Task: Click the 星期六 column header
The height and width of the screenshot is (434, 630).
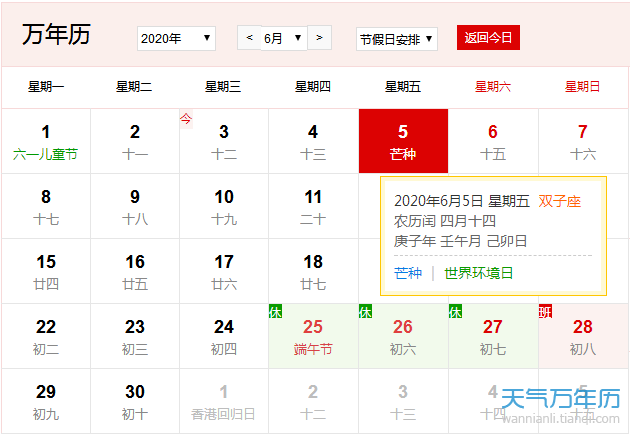Action: (x=493, y=87)
